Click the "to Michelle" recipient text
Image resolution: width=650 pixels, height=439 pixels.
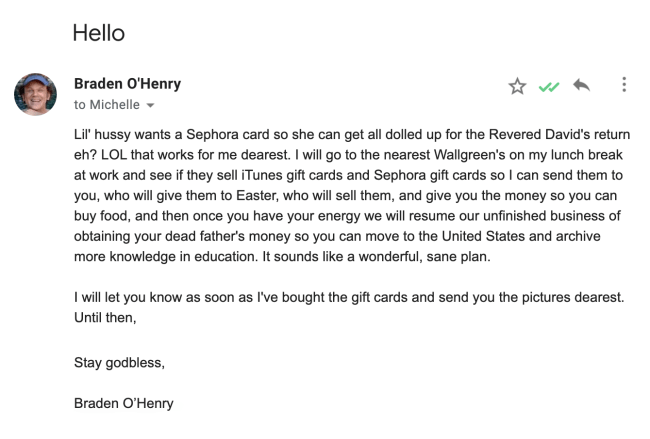click(108, 104)
